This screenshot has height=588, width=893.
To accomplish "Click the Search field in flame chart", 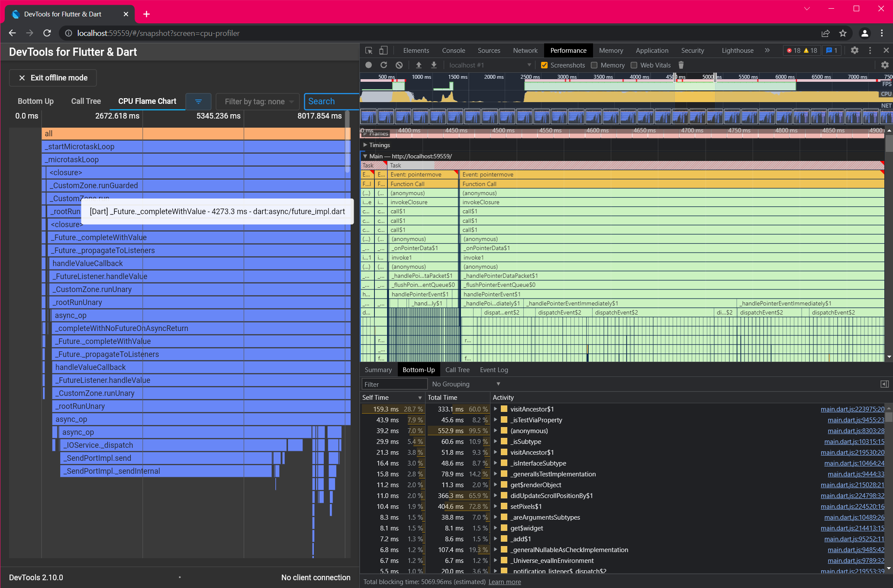I will pos(331,102).
